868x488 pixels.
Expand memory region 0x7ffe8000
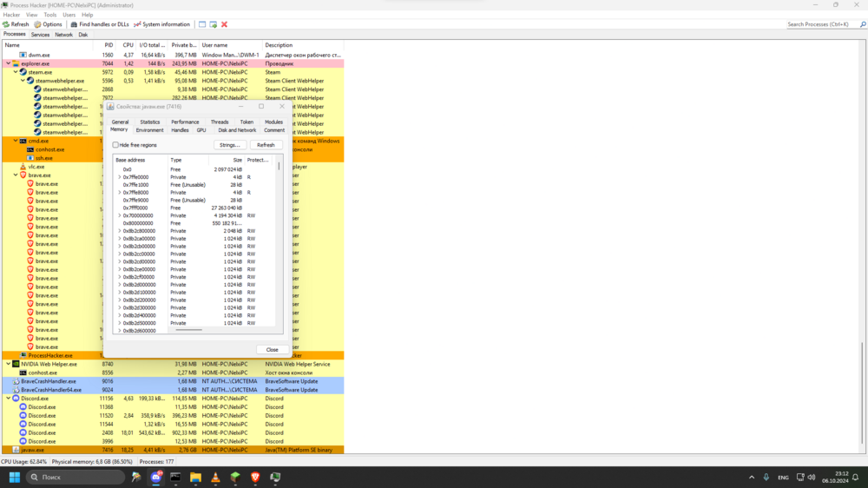pyautogui.click(x=119, y=193)
